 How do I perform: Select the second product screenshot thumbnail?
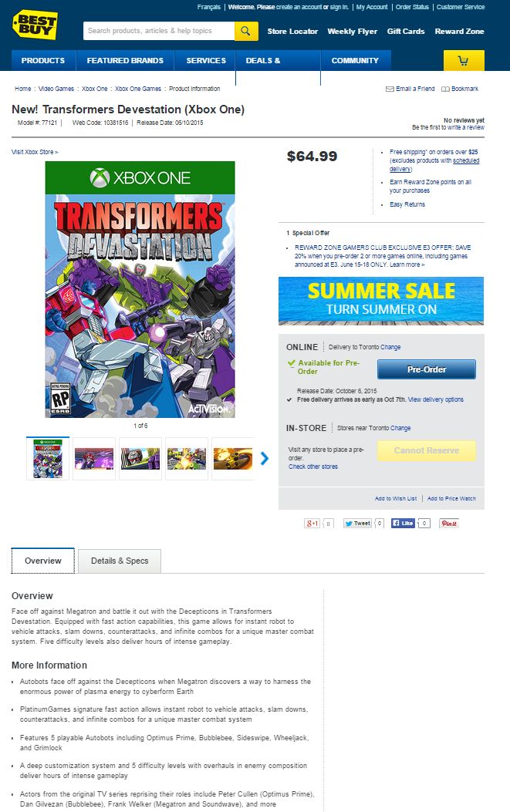[x=94, y=458]
